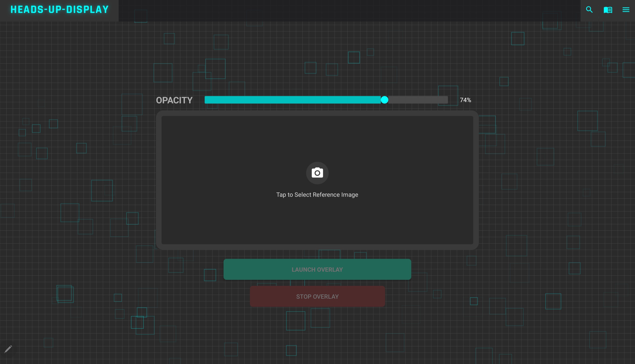Click the camera icon

(317, 173)
